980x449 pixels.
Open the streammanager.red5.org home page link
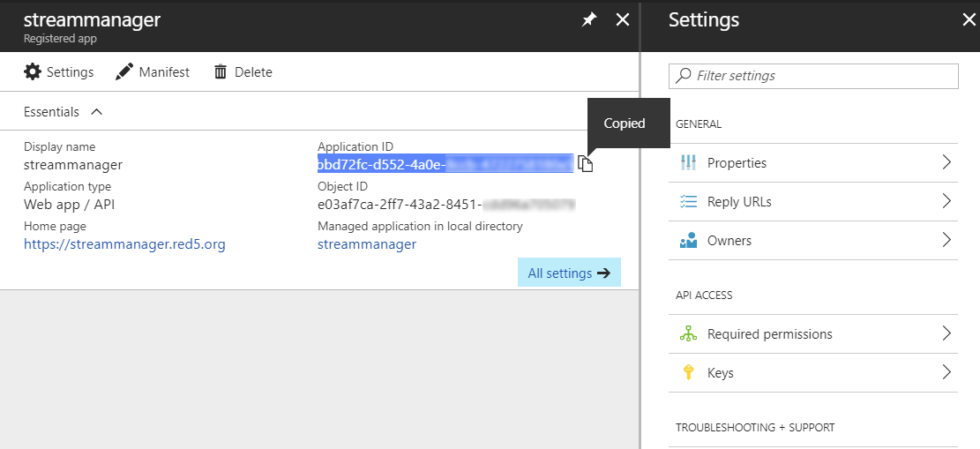[124, 243]
